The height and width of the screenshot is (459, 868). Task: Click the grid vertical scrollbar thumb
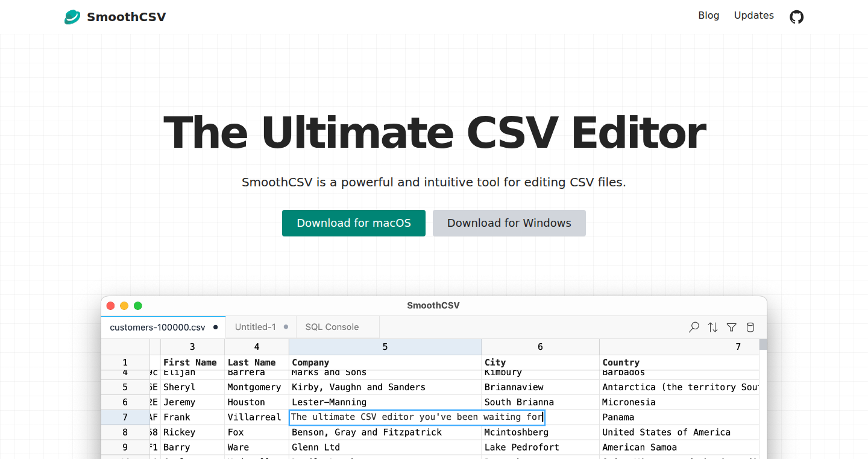(x=763, y=344)
